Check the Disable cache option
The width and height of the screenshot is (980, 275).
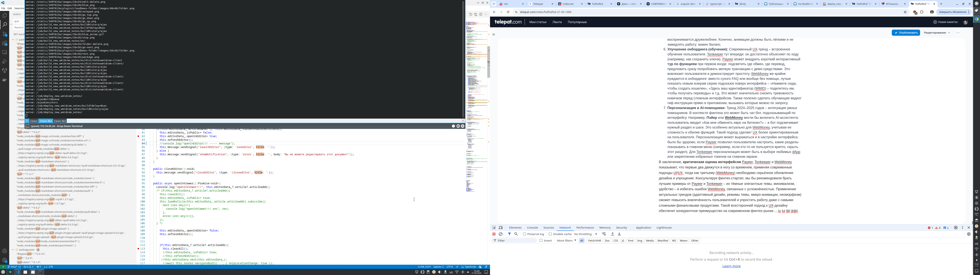(x=550, y=234)
